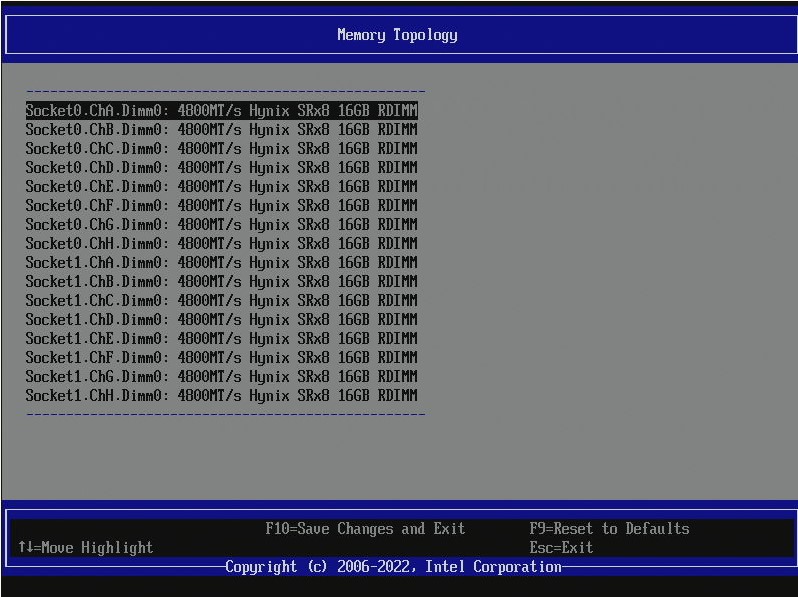Select the Socket1.ChA.Dimm0 memory row
The height and width of the screenshot is (597, 798).
click(221, 263)
